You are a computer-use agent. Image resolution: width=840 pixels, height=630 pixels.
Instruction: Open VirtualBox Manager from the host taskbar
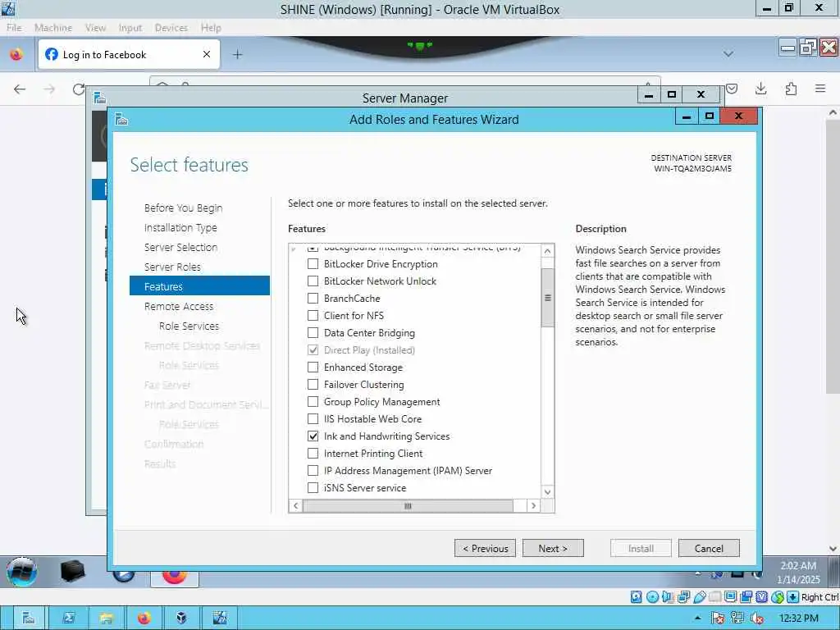(181, 618)
